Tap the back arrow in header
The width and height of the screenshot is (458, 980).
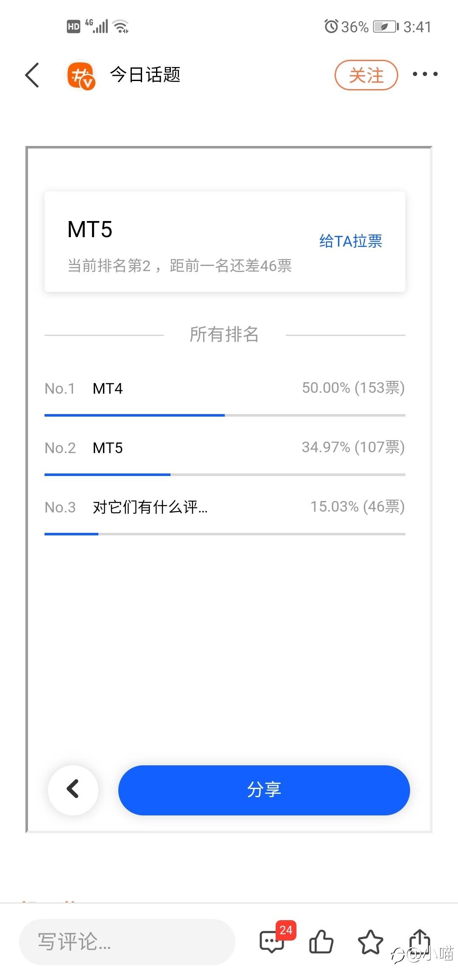(32, 75)
